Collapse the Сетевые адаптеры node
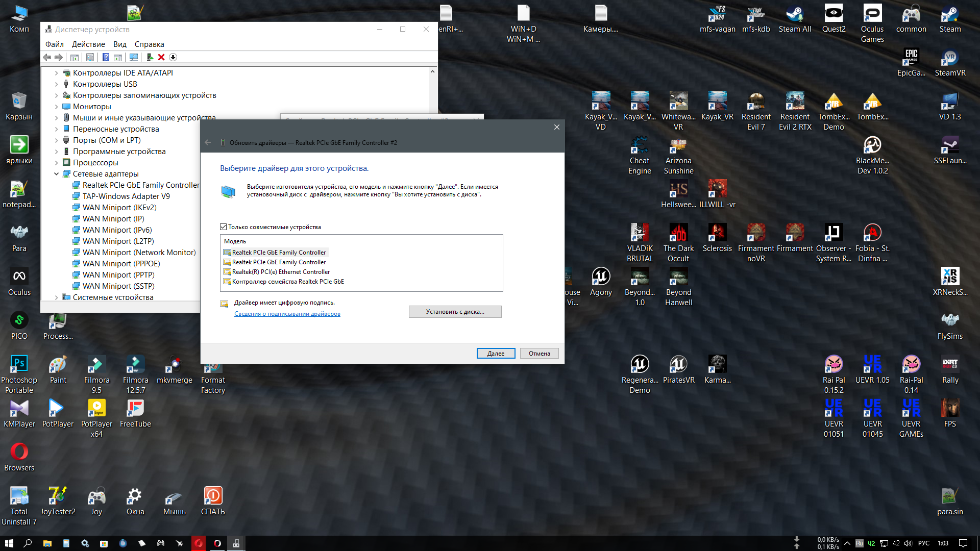 (x=56, y=174)
